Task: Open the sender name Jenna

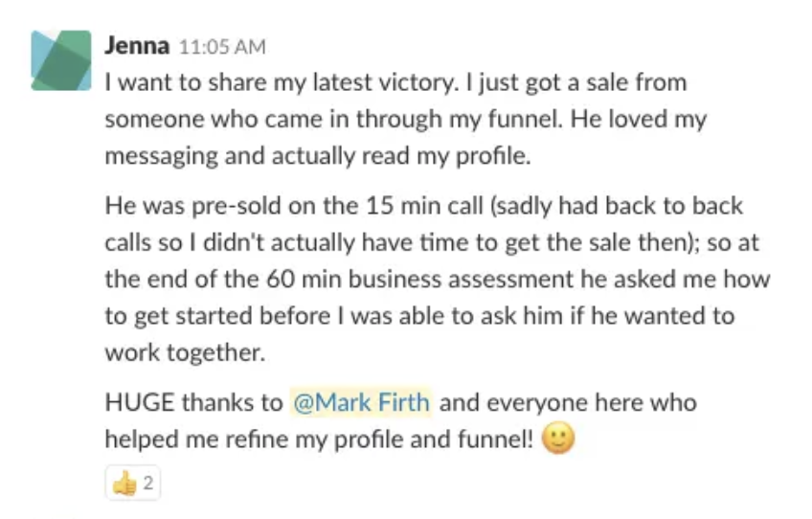Action: pos(137,46)
